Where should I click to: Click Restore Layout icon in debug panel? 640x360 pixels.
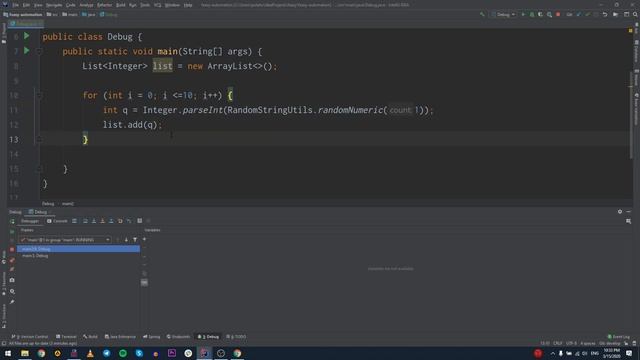pos(629,221)
